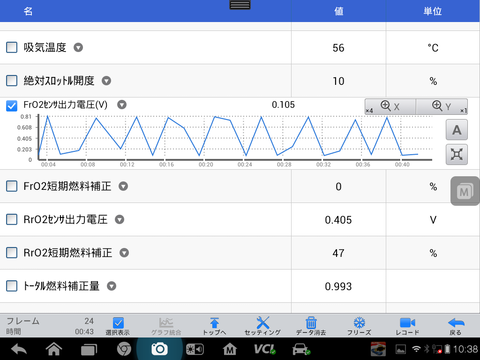Viewport: 480px width, 360px height.
Task: Take a screenshot with camera icon
Action: [x=159, y=349]
